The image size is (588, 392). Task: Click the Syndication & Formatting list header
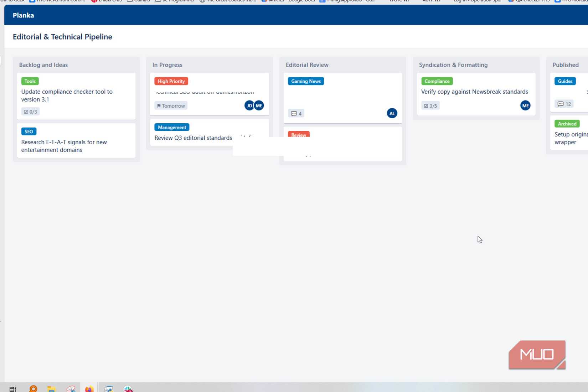[453, 65]
